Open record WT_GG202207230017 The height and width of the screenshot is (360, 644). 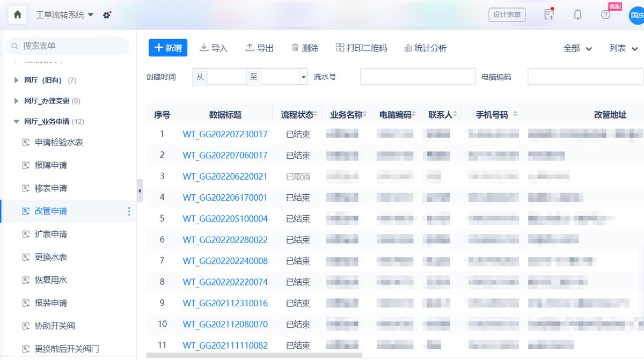pyautogui.click(x=225, y=134)
